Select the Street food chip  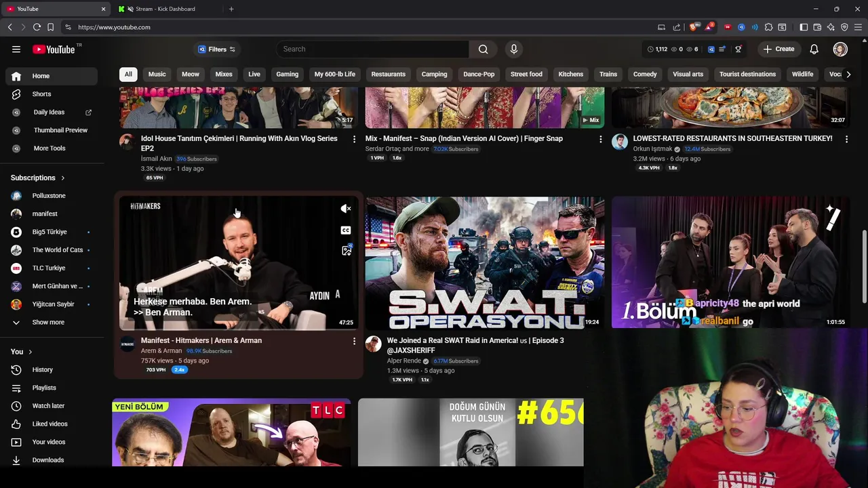tap(526, 75)
